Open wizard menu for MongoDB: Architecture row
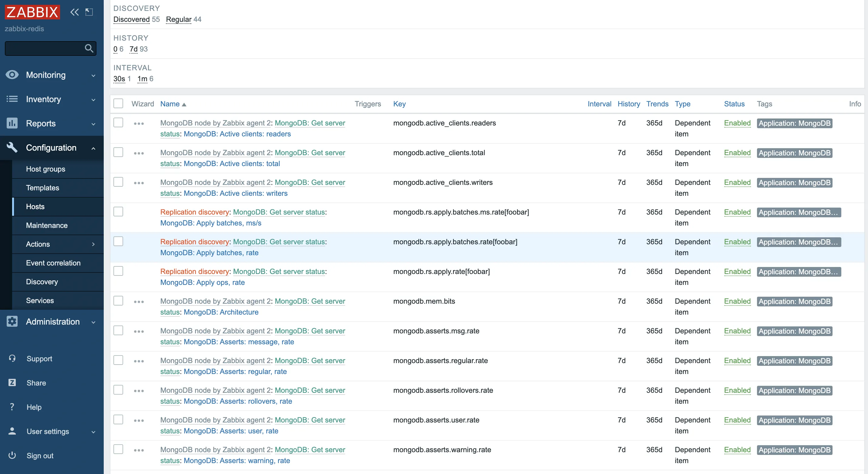The width and height of the screenshot is (868, 474). pyautogui.click(x=139, y=302)
